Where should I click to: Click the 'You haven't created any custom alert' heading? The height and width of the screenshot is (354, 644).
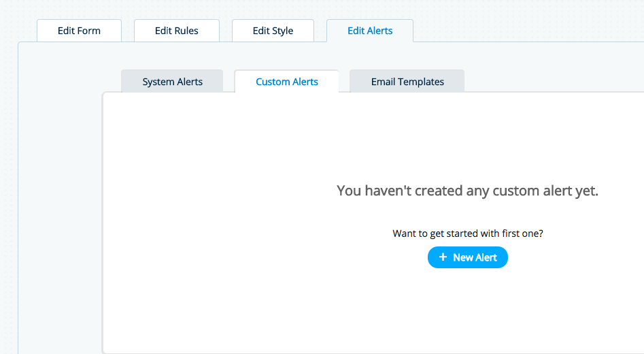pyautogui.click(x=467, y=191)
